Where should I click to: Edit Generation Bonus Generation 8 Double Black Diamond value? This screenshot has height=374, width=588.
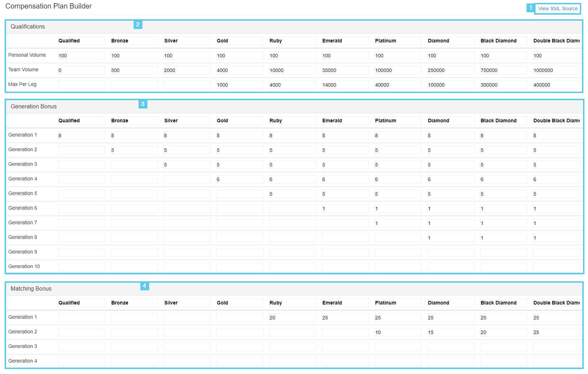(x=557, y=238)
